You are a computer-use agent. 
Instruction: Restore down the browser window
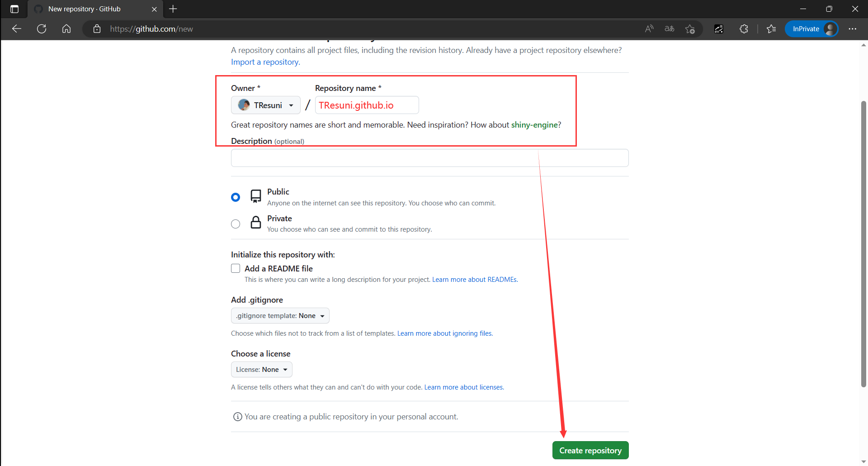coord(829,9)
